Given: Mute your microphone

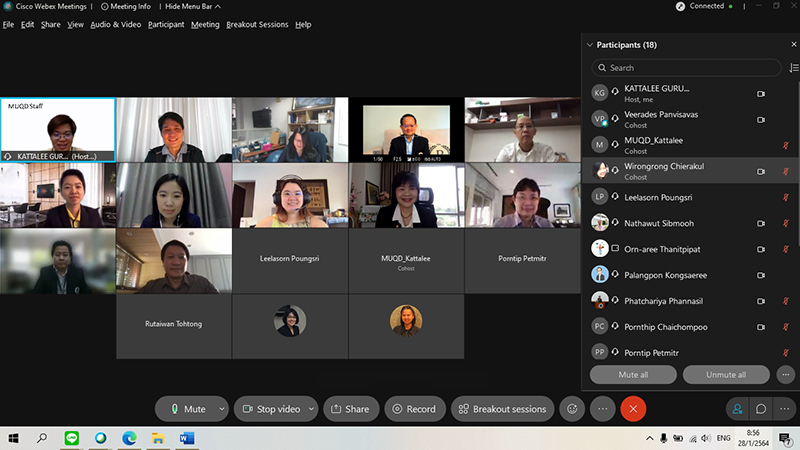Looking at the screenshot, I should point(186,409).
